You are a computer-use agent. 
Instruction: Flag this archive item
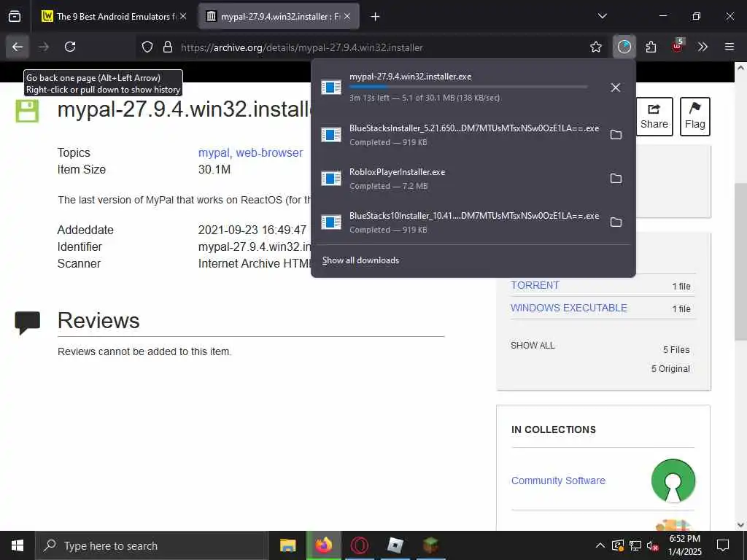(x=694, y=117)
